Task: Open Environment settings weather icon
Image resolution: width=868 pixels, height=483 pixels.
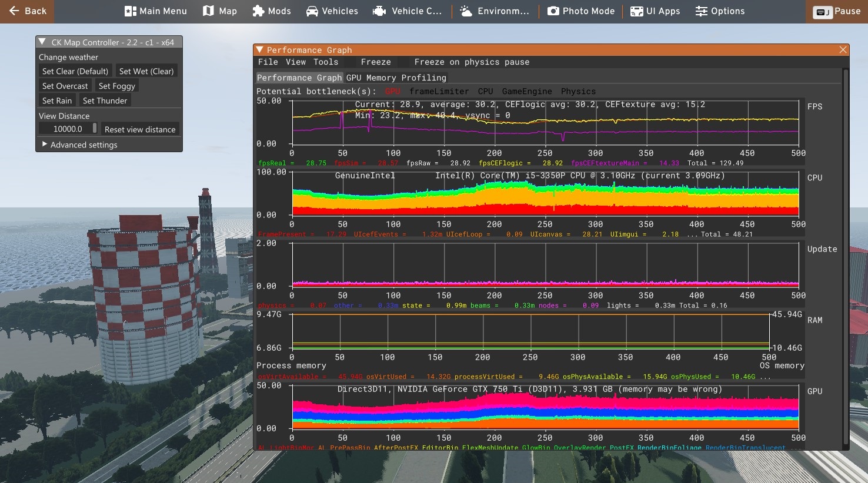Action: point(466,11)
